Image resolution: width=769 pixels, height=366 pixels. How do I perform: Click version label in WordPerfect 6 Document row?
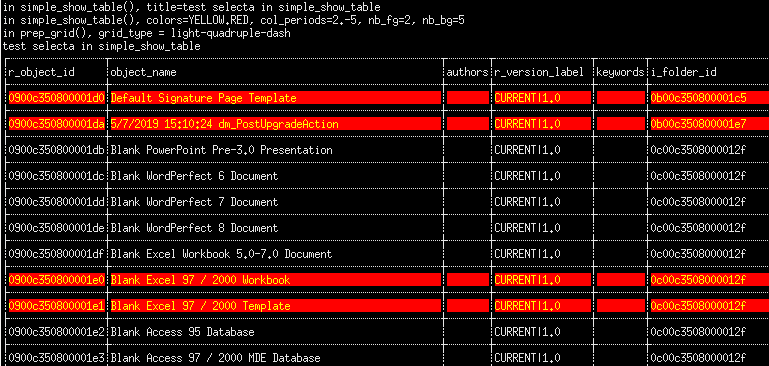click(527, 176)
